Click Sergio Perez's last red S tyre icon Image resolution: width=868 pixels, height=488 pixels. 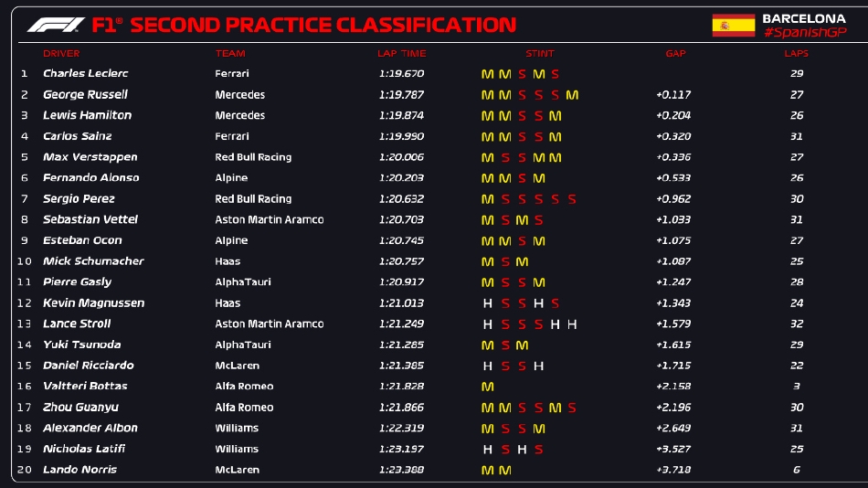point(572,199)
